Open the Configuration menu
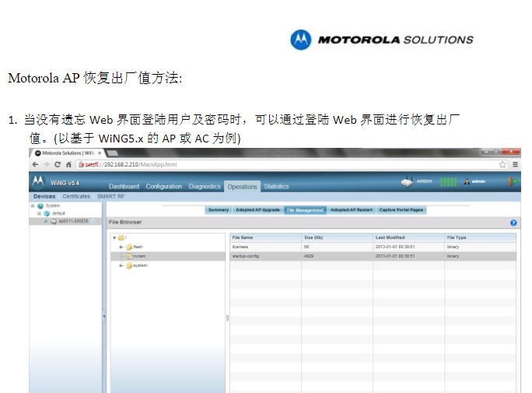 (x=164, y=186)
